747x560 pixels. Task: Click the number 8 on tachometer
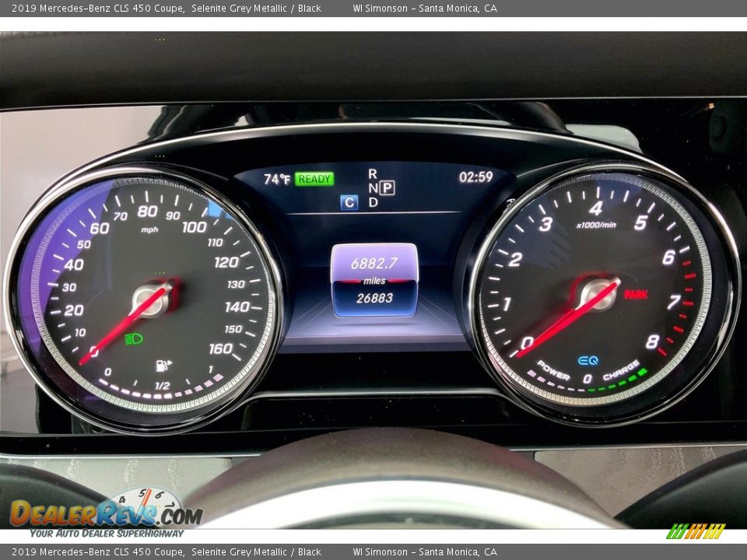coord(653,341)
